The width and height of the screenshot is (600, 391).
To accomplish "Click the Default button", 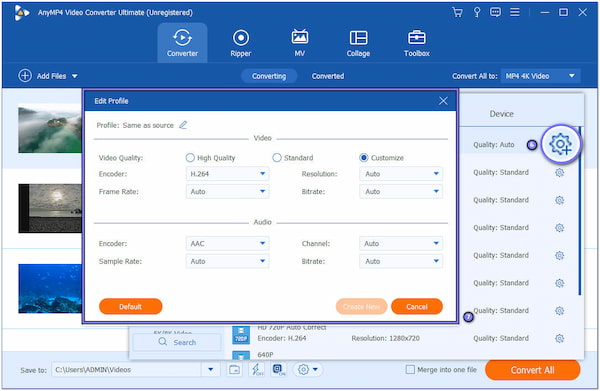I will pos(130,306).
